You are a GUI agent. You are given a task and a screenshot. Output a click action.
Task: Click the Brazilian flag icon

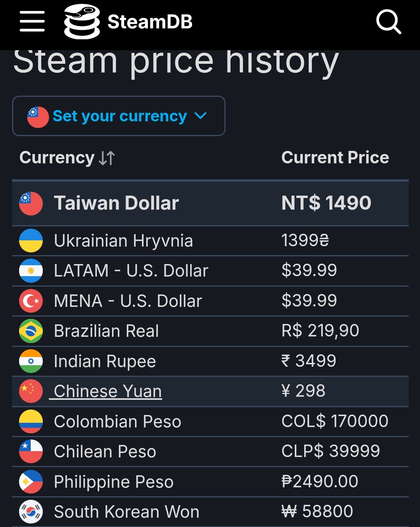point(31,331)
